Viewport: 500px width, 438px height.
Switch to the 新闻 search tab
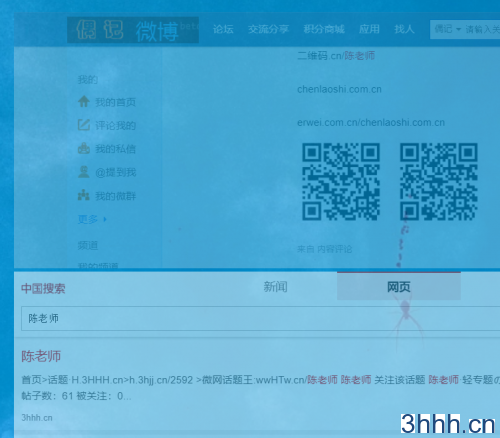coord(275,287)
